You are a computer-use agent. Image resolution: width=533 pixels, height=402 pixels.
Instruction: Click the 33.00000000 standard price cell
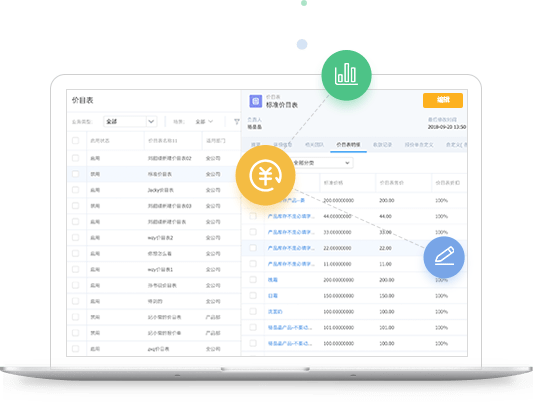pyautogui.click(x=337, y=232)
